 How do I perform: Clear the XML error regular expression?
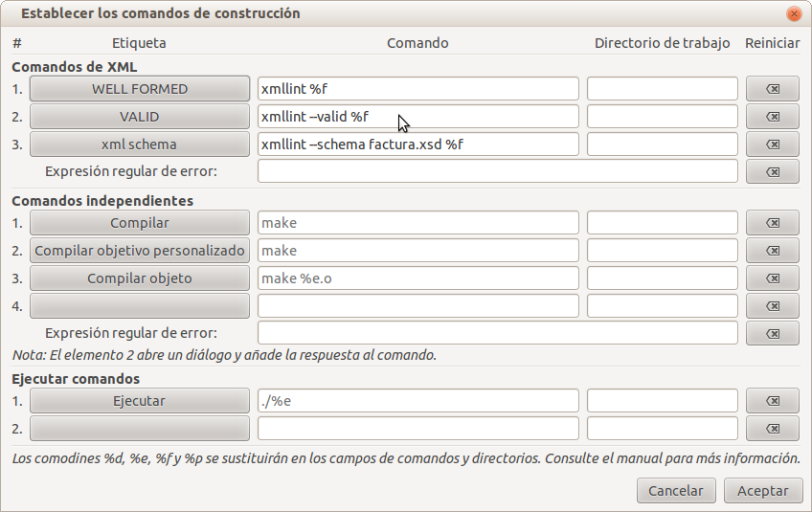(772, 172)
